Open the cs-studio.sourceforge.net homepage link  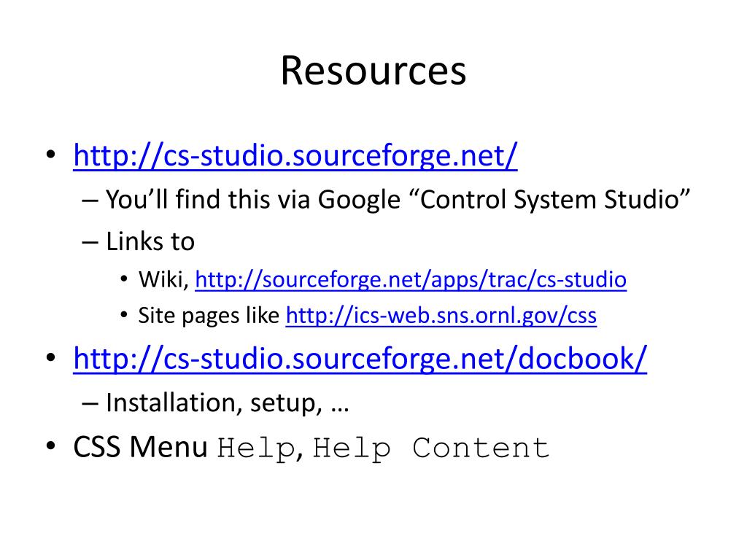[295, 155]
